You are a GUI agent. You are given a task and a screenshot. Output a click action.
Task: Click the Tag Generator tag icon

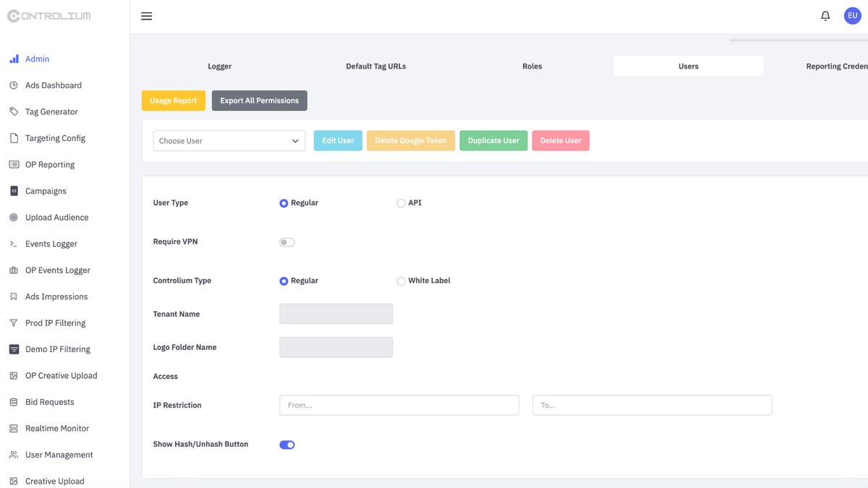(x=14, y=111)
